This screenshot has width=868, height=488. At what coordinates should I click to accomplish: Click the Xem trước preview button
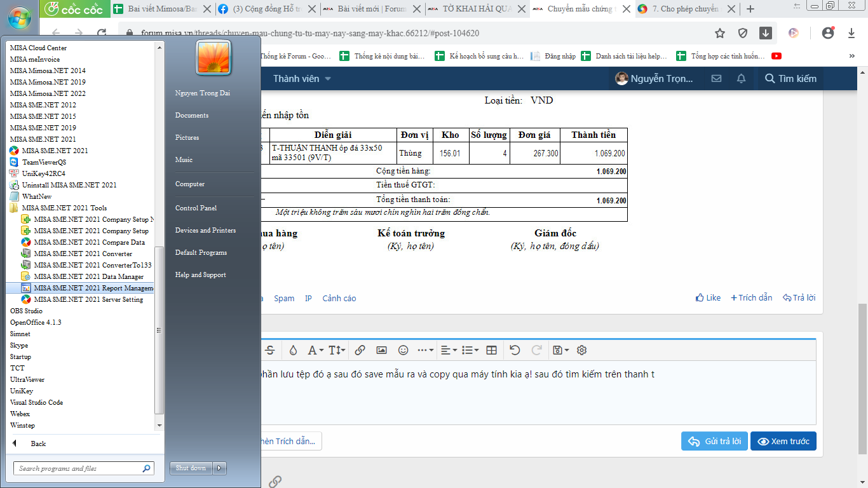tap(783, 442)
